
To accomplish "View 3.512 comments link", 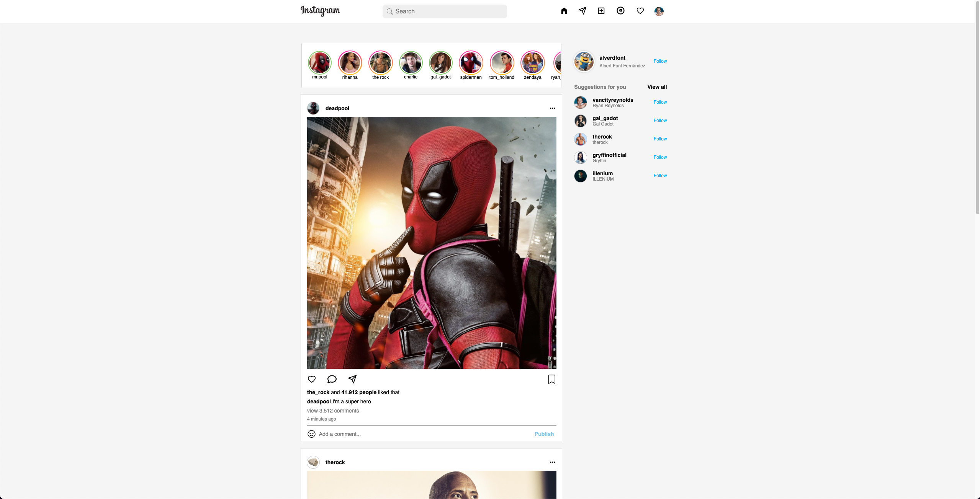I will coord(333,411).
